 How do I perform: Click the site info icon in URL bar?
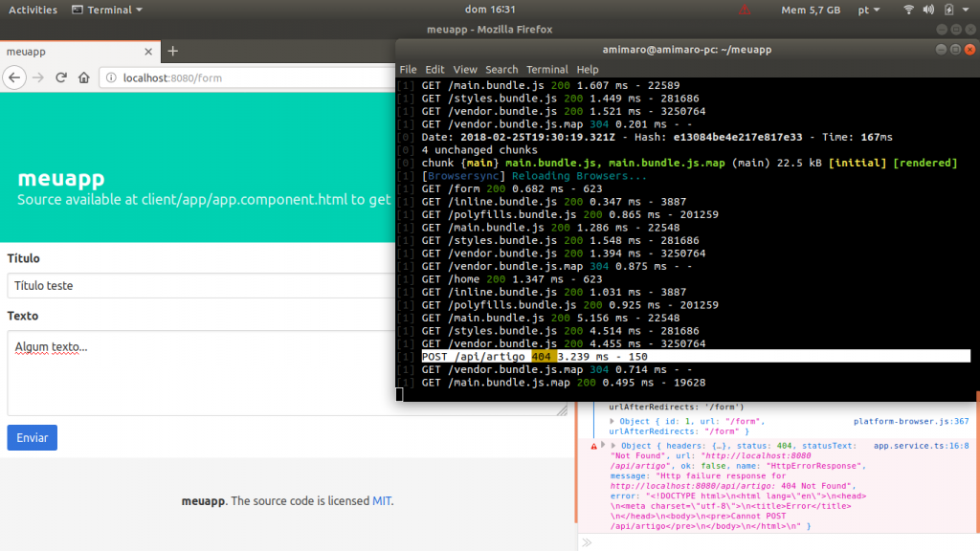111,77
